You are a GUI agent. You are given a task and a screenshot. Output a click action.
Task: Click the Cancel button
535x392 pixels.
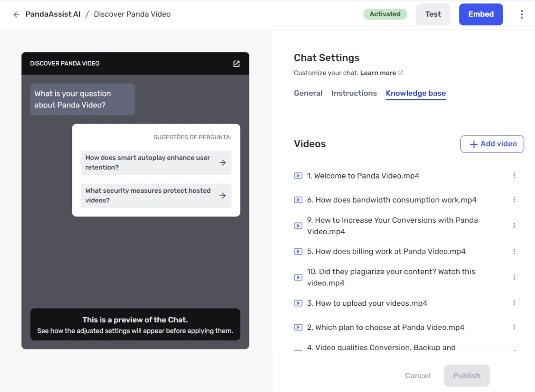click(417, 375)
